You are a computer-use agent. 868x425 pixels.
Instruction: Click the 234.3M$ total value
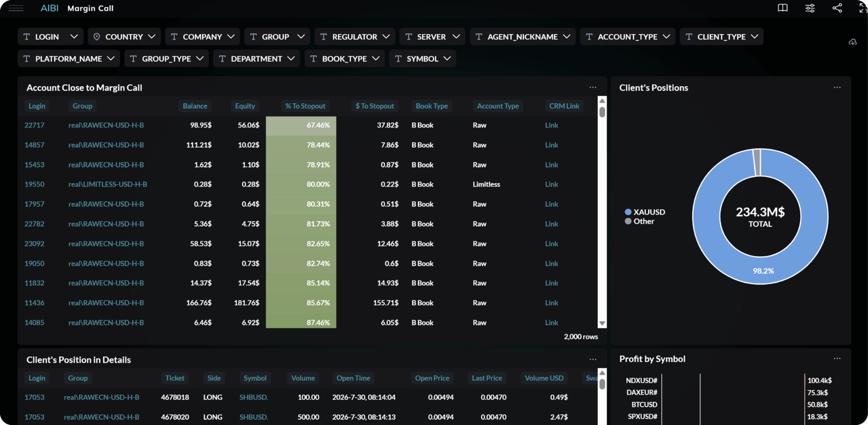point(760,212)
